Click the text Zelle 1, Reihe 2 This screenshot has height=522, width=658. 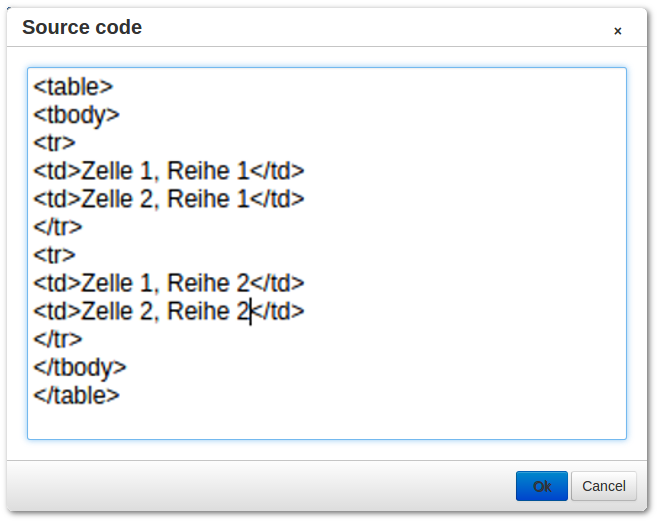(165, 283)
